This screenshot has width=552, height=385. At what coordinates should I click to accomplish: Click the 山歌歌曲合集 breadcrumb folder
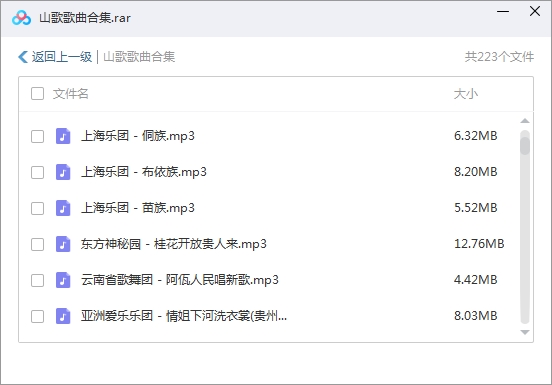139,57
